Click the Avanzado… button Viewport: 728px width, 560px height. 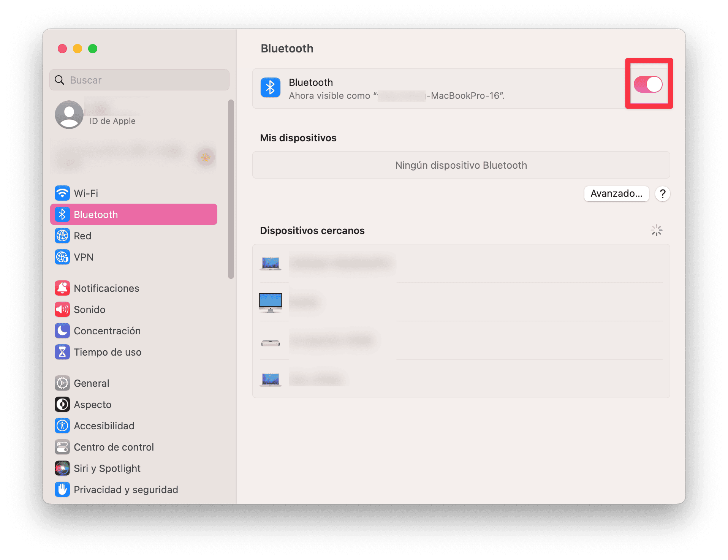pos(616,193)
